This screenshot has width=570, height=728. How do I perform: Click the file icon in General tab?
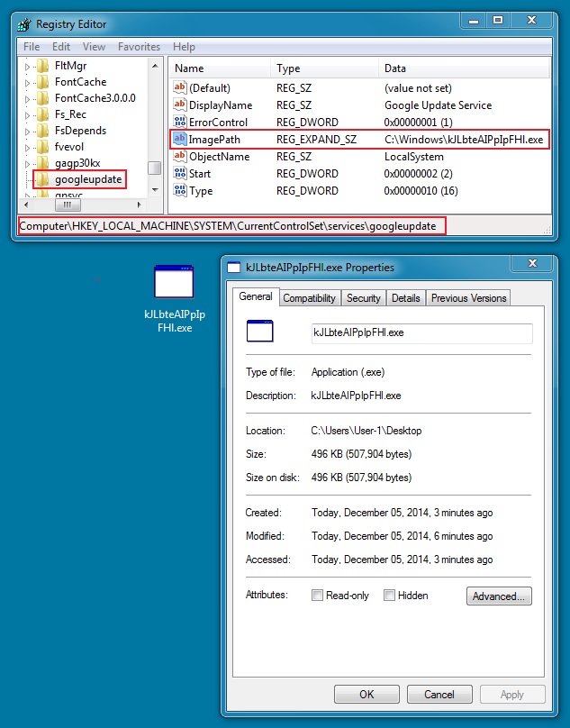260,331
